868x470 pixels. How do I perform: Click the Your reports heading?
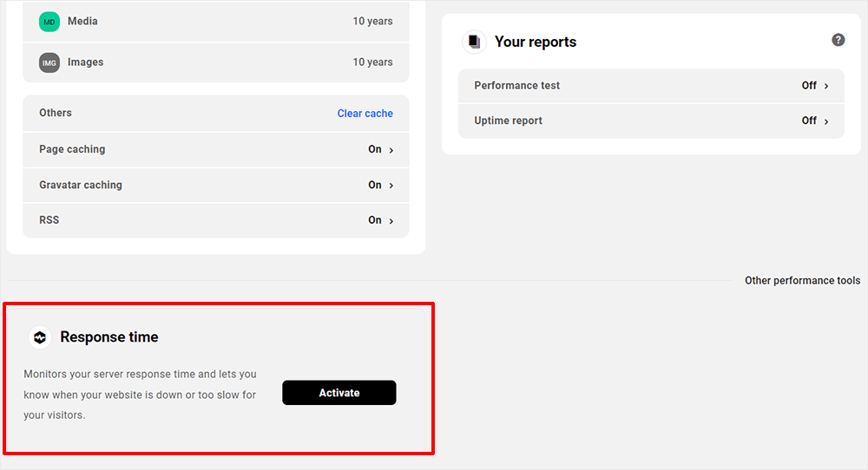pos(536,42)
